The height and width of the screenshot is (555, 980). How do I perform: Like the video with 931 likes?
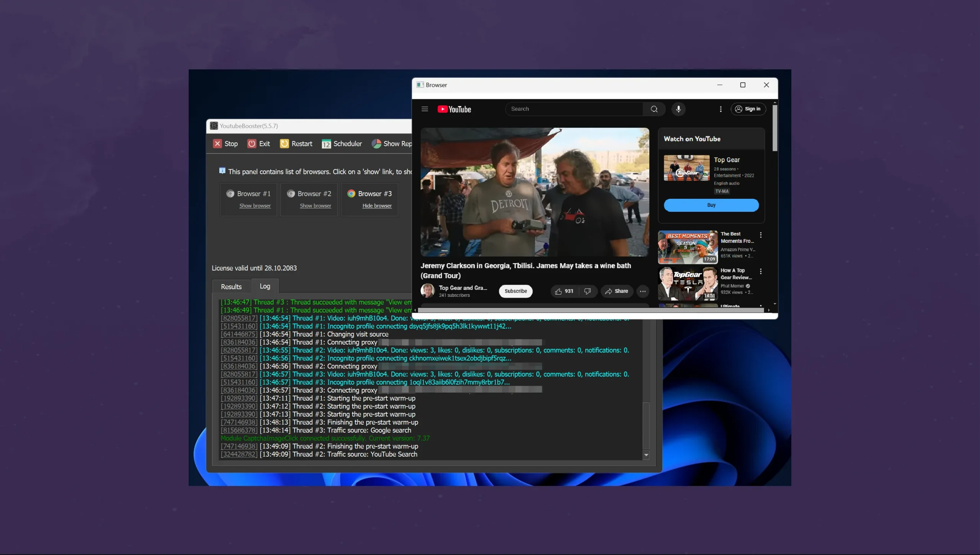coord(564,291)
